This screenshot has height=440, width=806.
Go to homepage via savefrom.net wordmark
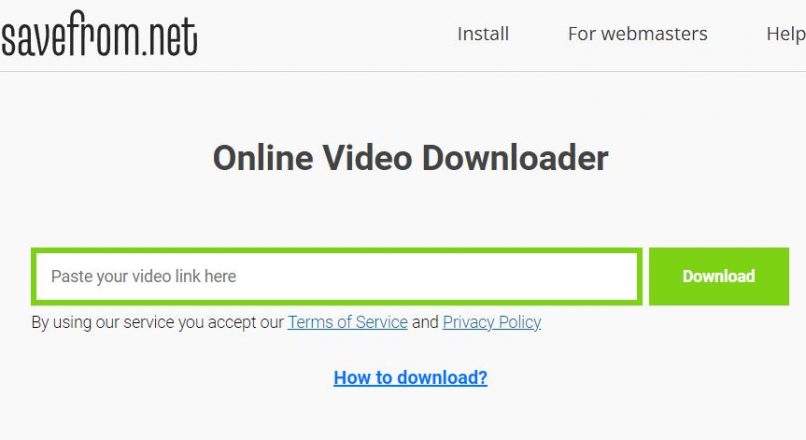99,35
